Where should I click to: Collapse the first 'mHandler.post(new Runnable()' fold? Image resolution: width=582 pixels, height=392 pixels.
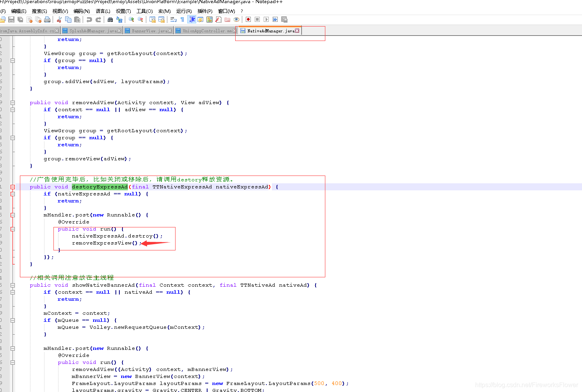[12, 215]
